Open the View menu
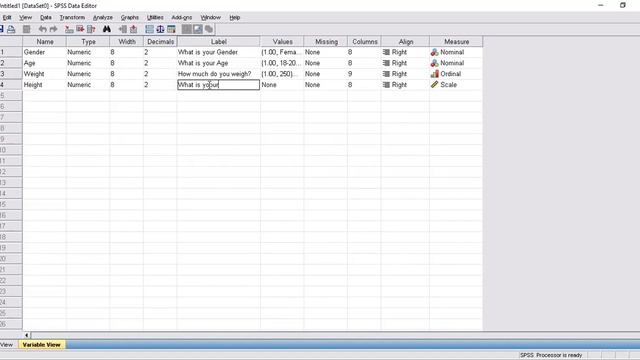 pyautogui.click(x=25, y=18)
